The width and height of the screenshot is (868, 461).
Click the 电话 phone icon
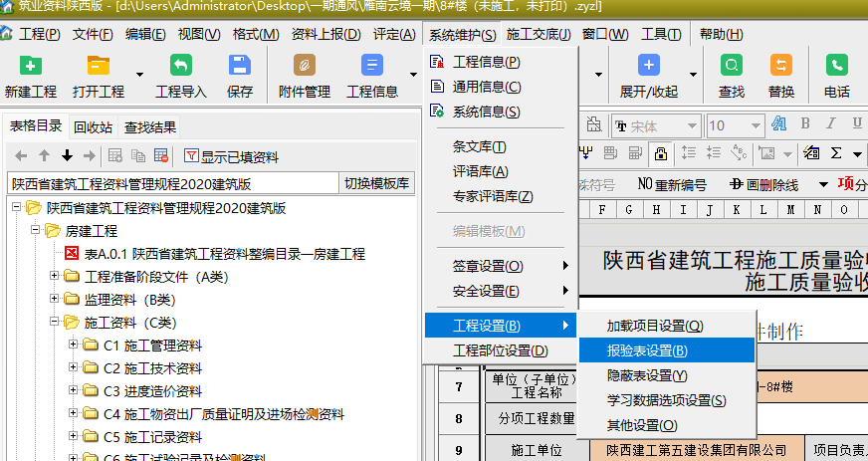(x=836, y=67)
